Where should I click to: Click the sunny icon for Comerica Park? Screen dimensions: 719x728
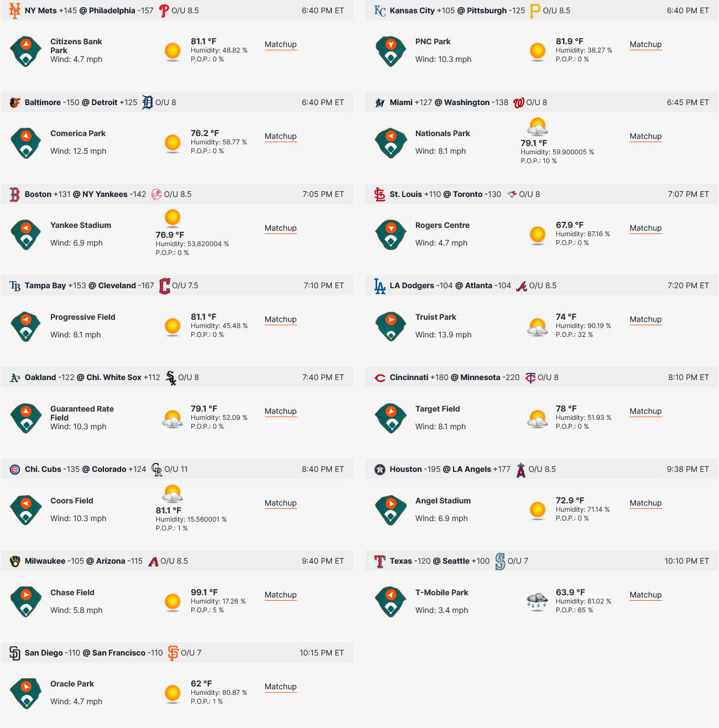(173, 143)
